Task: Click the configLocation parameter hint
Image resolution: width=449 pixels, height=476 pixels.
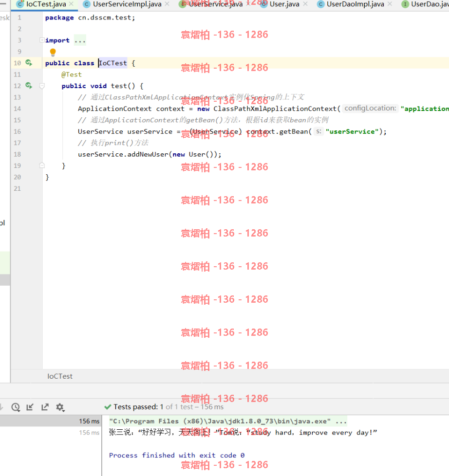Action: [370, 109]
